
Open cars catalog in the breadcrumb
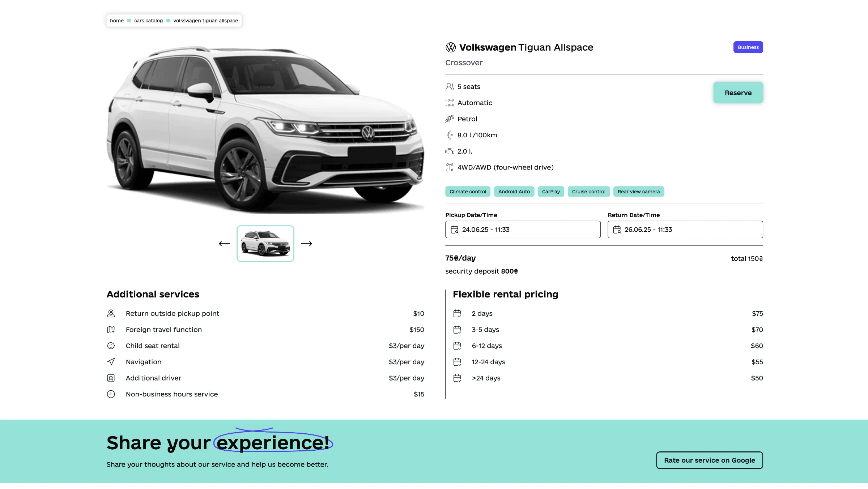click(x=148, y=21)
